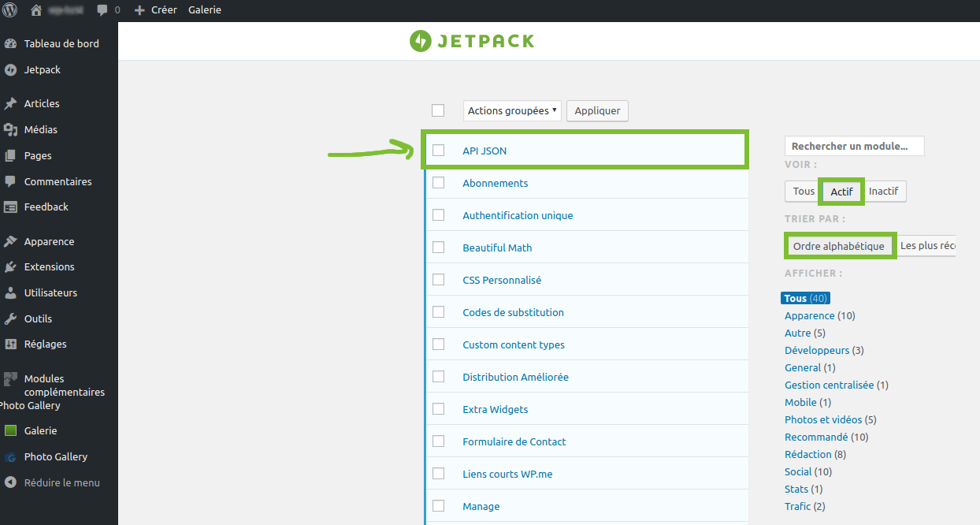Click the Outils wrench icon
The height and width of the screenshot is (525, 980).
click(x=10, y=319)
